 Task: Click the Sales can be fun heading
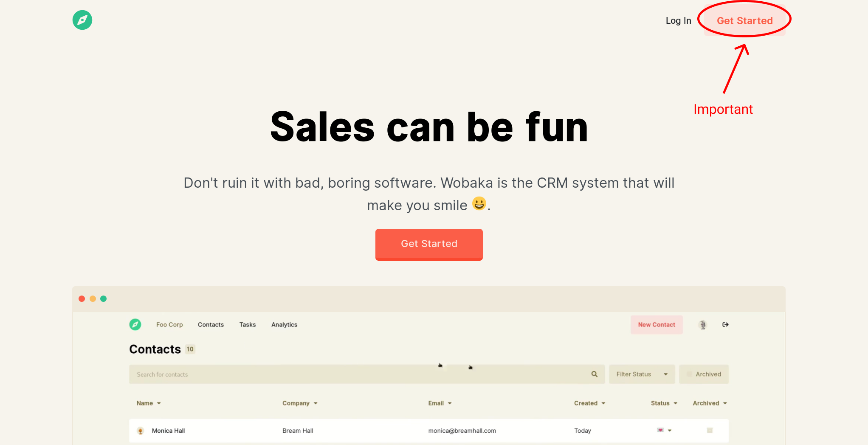[429, 127]
